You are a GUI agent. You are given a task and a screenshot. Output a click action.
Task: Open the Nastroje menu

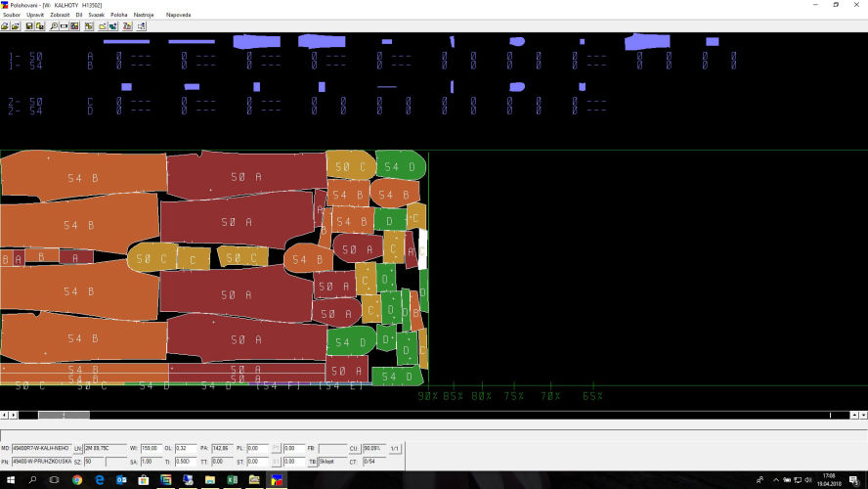144,16
